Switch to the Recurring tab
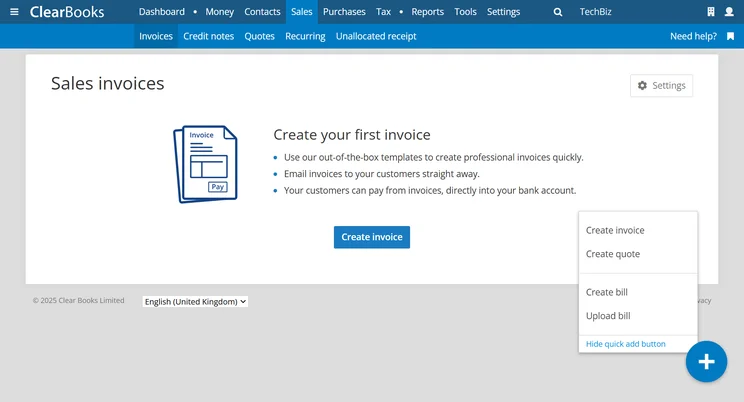Image resolution: width=744 pixels, height=402 pixels. [x=305, y=36]
